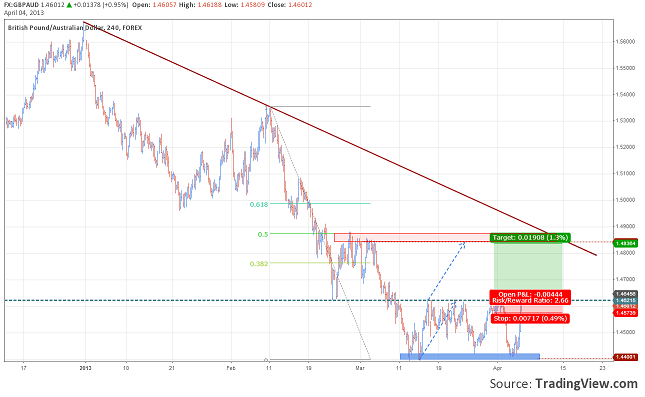The image size is (645, 397).
Task: Click the 17 date label on time axis
Action: click(x=23, y=368)
